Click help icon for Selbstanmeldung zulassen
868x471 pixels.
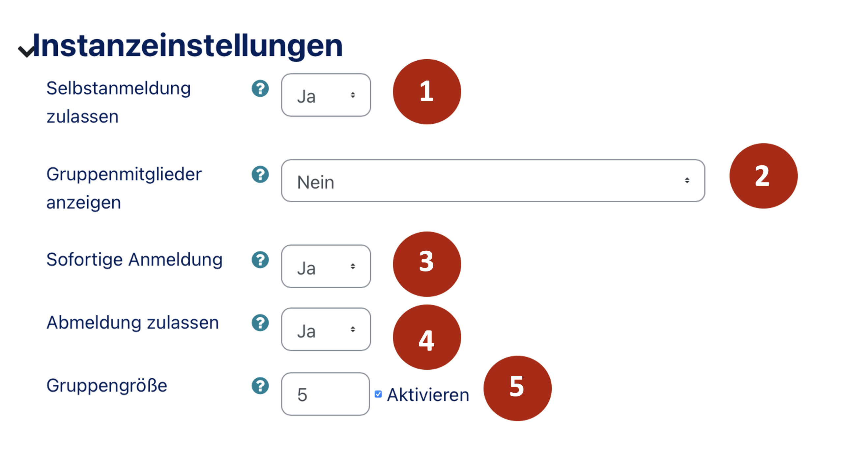pos(260,89)
